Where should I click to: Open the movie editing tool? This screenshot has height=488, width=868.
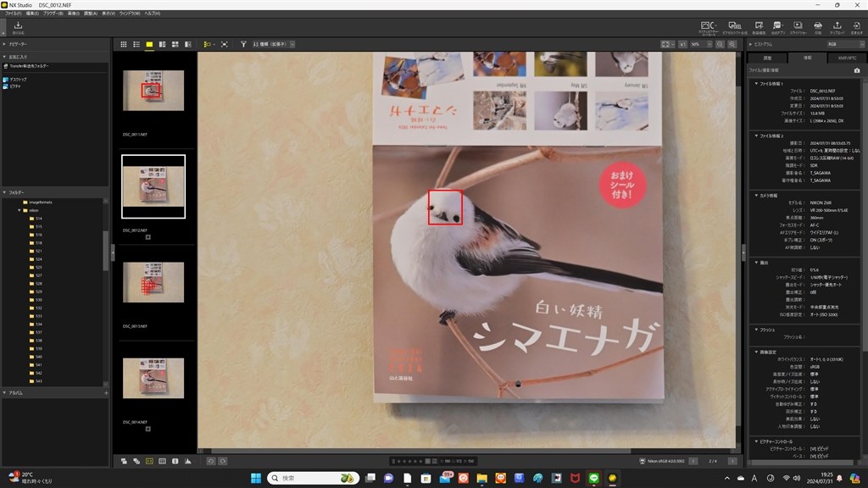coord(759,27)
